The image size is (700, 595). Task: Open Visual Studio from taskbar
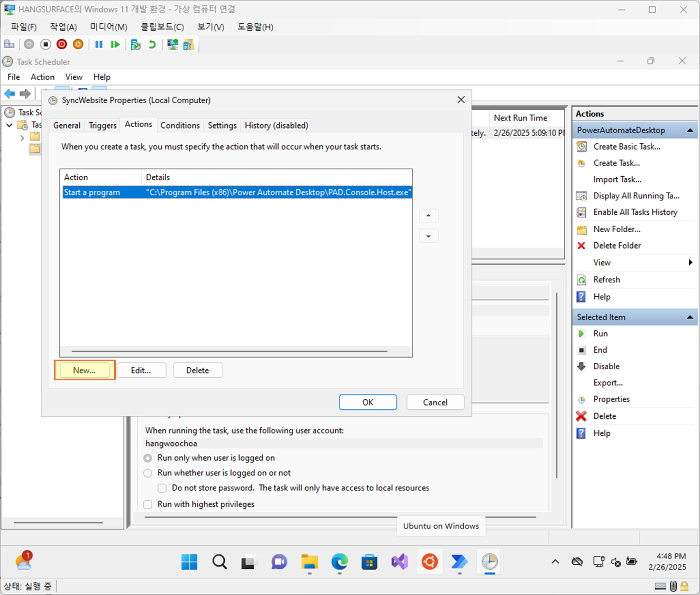coord(400,562)
